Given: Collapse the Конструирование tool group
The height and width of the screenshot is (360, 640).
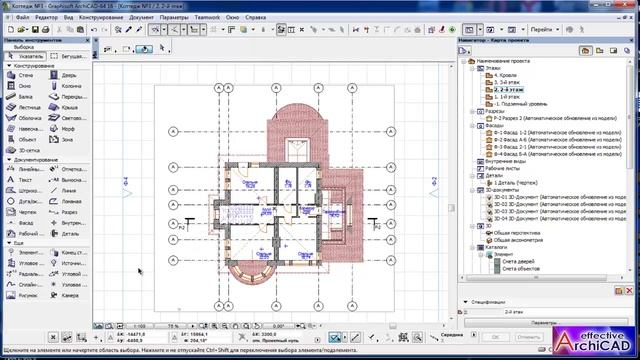Looking at the screenshot, I should (9, 66).
